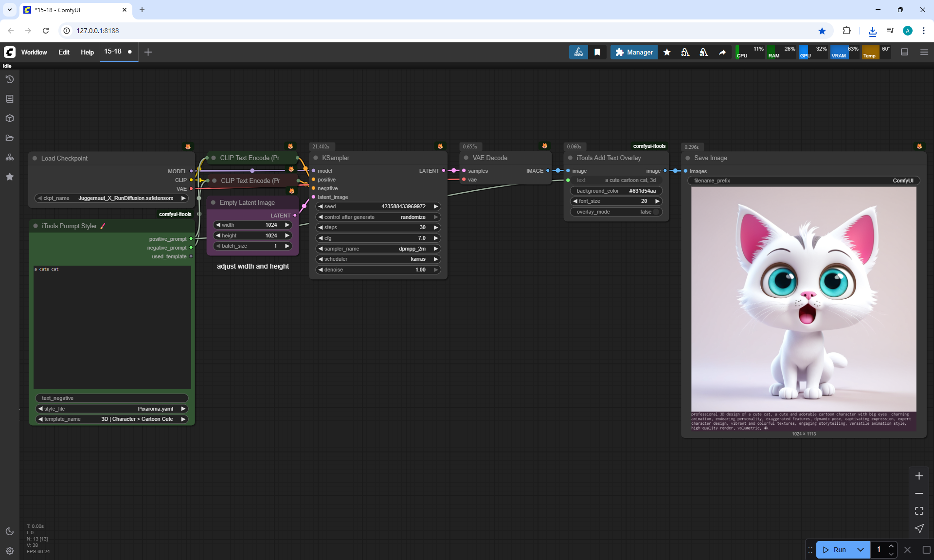Open the node library cube icon
The height and width of the screenshot is (560, 934).
coord(10,118)
